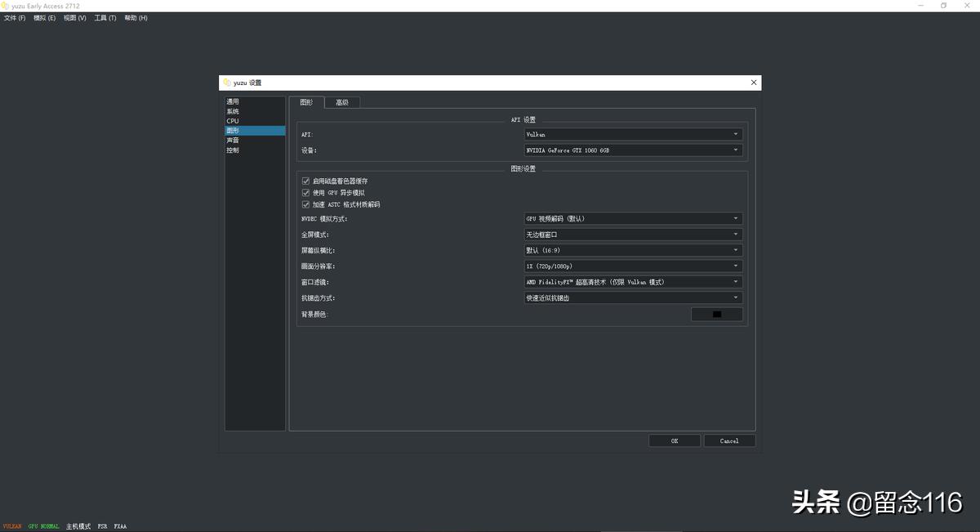This screenshot has width=980, height=532.
Task: Click the OK button
Action: pos(675,440)
